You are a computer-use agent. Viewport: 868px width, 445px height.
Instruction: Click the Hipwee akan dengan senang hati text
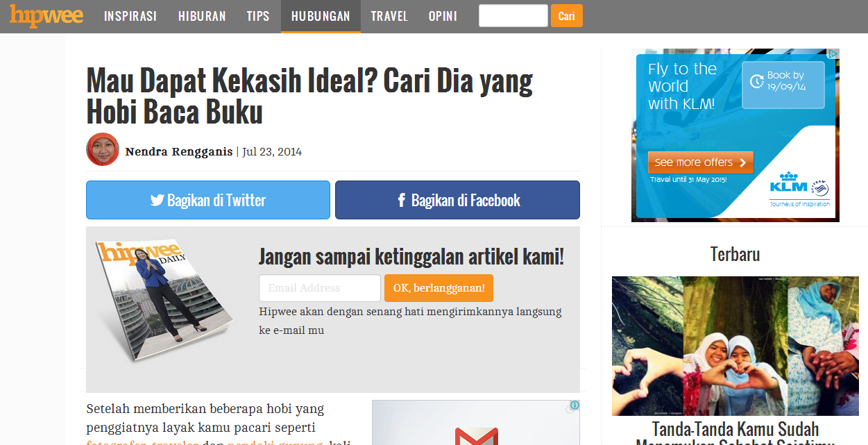(x=410, y=321)
